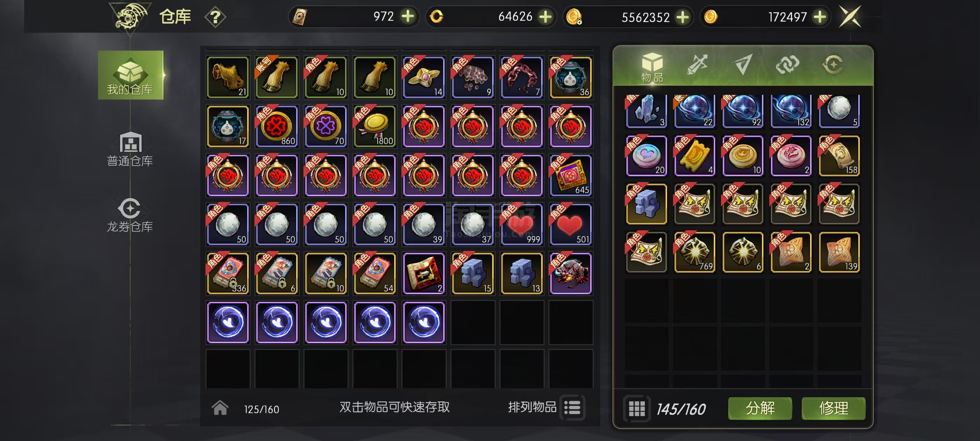Select gold coin stack showing 1800
The height and width of the screenshot is (441, 980).
coord(375,126)
